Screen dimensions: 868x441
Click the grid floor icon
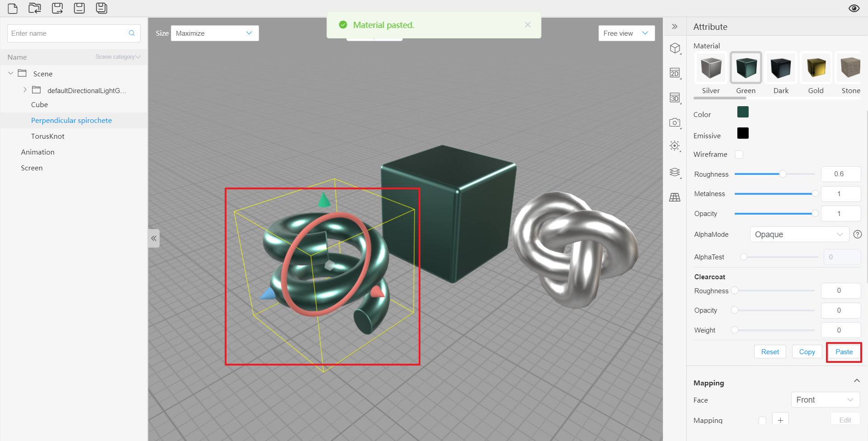[x=675, y=197]
